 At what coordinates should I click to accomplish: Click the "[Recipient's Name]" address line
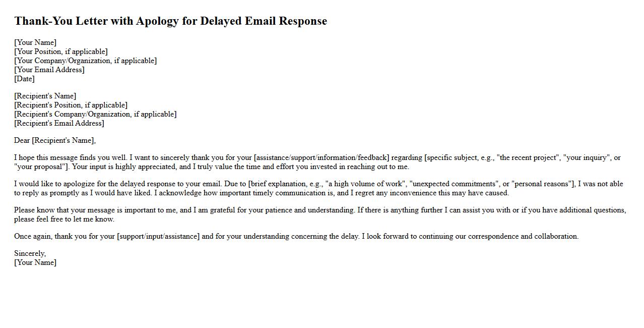[x=45, y=96]
